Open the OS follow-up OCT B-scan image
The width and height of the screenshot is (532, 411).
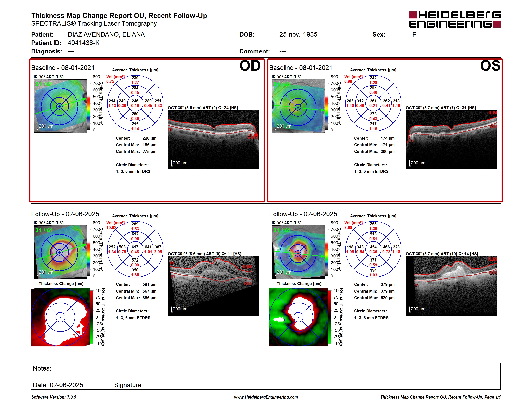451,286
